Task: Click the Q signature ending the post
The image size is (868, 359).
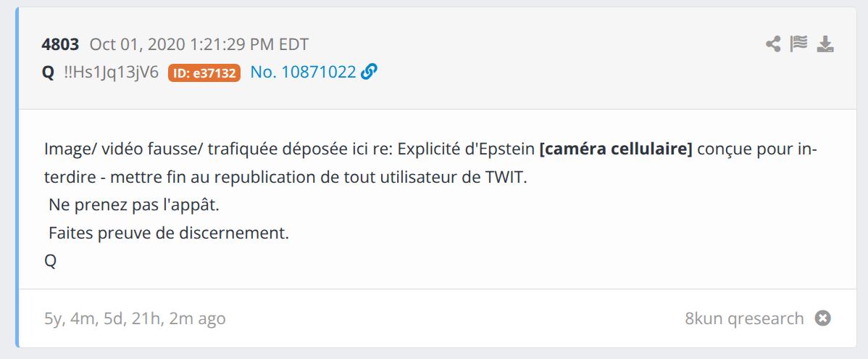Action: pyautogui.click(x=50, y=261)
